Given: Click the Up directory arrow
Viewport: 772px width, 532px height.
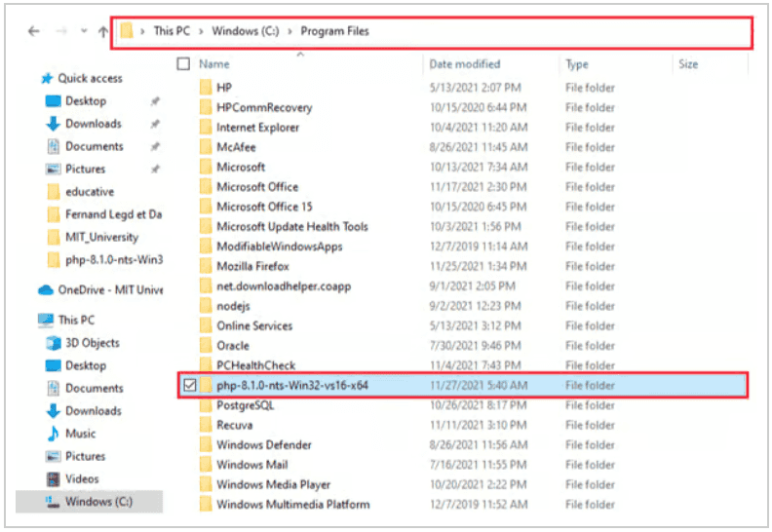Looking at the screenshot, I should (x=103, y=32).
